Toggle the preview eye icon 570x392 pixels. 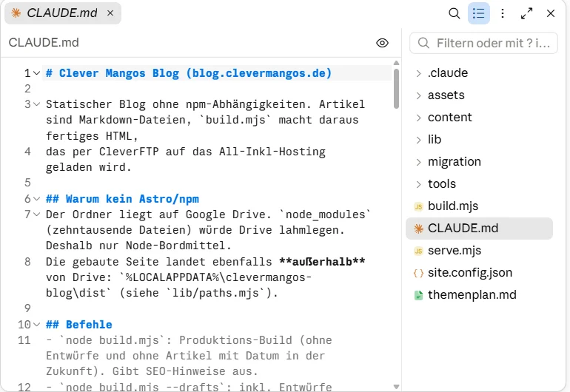[x=382, y=43]
